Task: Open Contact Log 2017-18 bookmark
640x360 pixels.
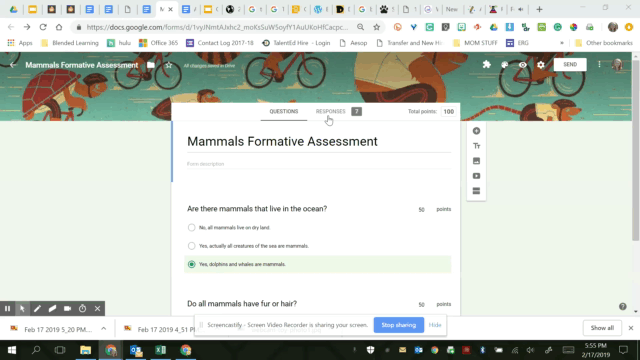Action: [220, 43]
